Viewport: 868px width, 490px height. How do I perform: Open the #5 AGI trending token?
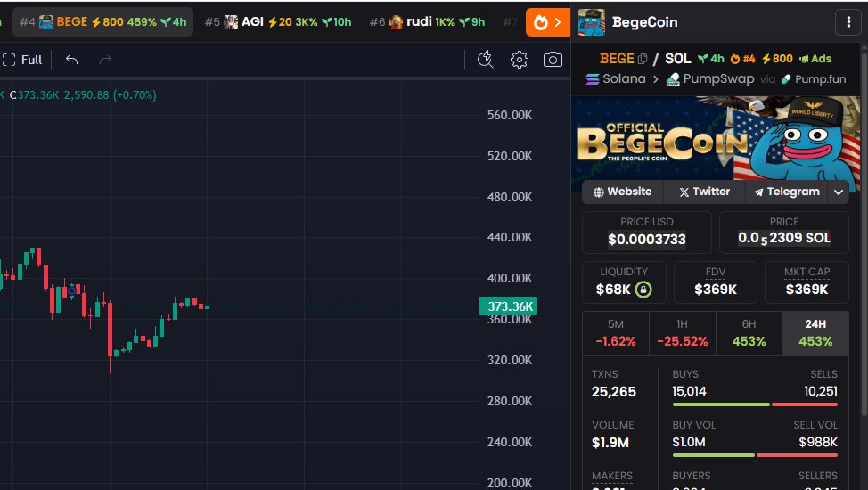pyautogui.click(x=278, y=22)
